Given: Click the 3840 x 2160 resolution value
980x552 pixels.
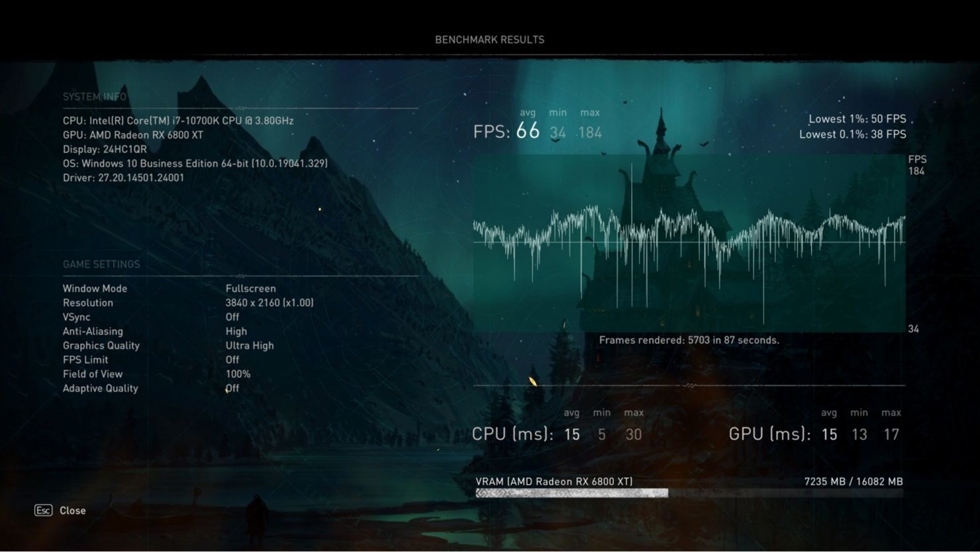Looking at the screenshot, I should pos(269,303).
